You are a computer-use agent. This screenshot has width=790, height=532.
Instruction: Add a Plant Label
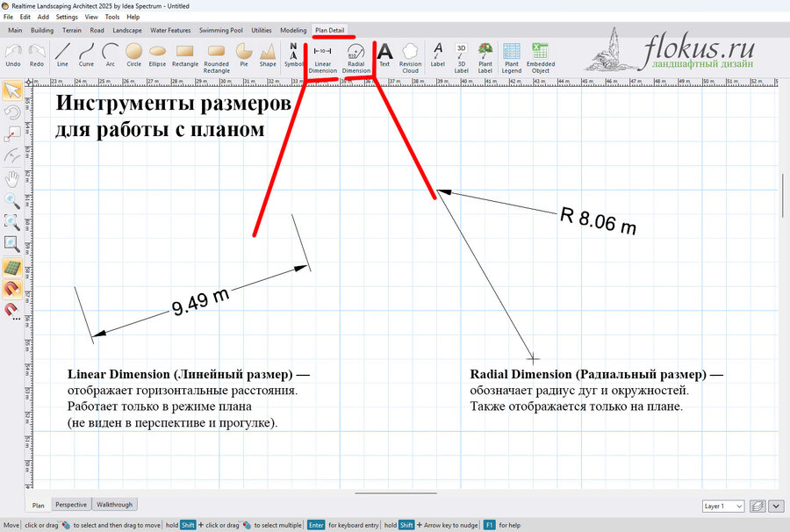[x=485, y=58]
